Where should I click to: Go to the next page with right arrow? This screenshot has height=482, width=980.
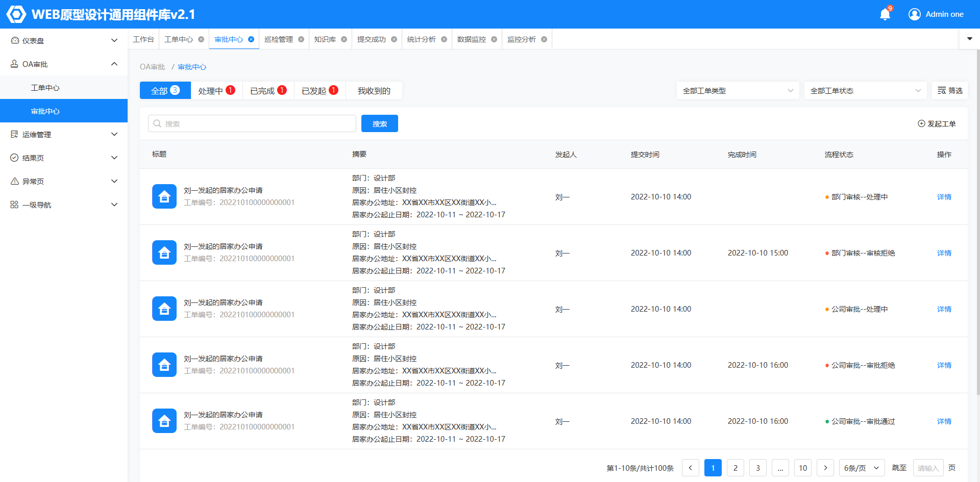click(x=825, y=468)
